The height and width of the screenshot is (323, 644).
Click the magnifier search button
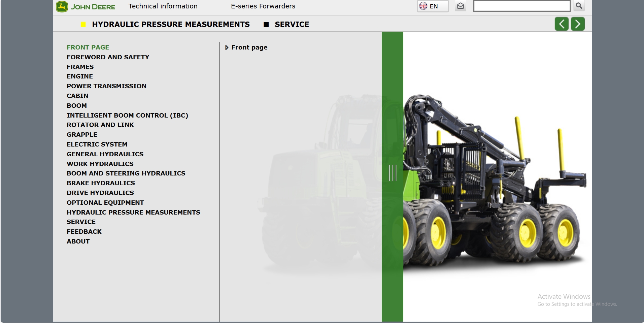(579, 6)
